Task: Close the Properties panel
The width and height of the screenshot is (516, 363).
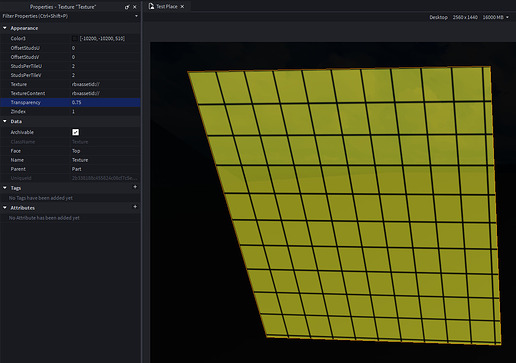Action: (135, 7)
